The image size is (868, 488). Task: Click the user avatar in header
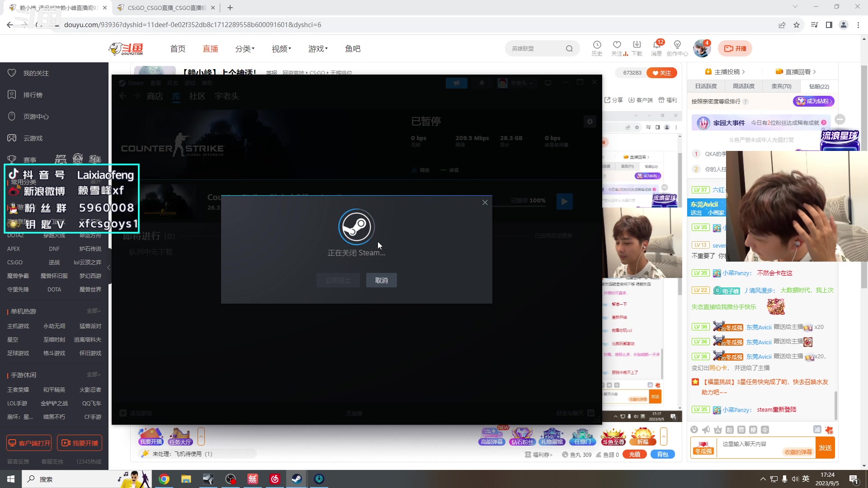[702, 48]
